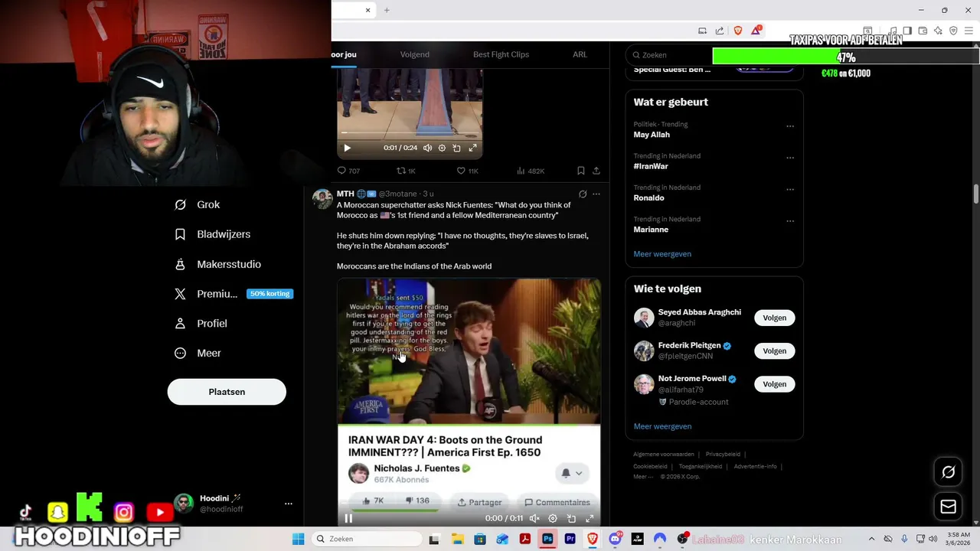
Task: Switch to the Volgend tab
Action: [414, 54]
